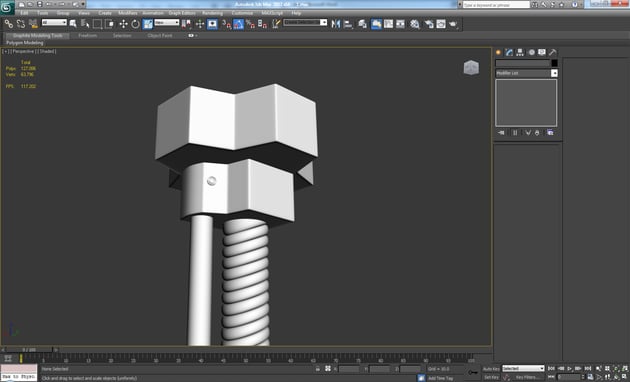The width and height of the screenshot is (630, 382).
Task: Open the Help menu
Action: 296,13
